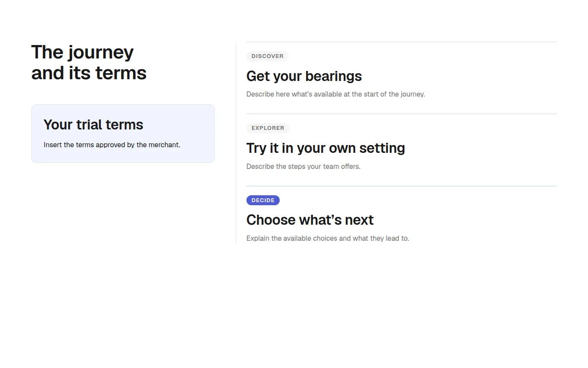
Task: Click 'Describe the steps your team offers' text
Action: (x=303, y=166)
